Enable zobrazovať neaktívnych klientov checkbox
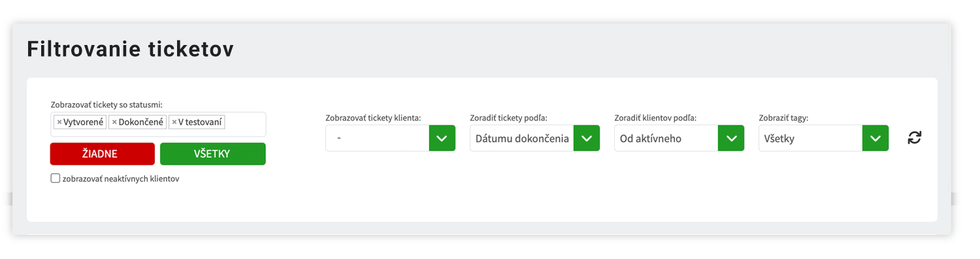 (56, 178)
